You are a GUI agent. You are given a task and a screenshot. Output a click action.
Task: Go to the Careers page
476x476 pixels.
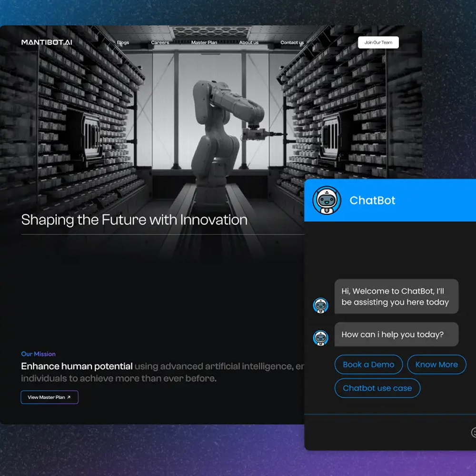click(160, 43)
